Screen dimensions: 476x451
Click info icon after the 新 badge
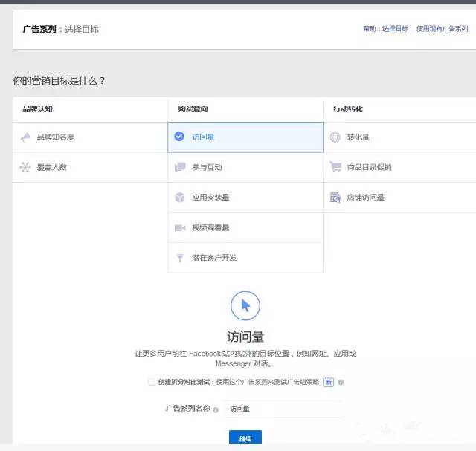coord(341,382)
